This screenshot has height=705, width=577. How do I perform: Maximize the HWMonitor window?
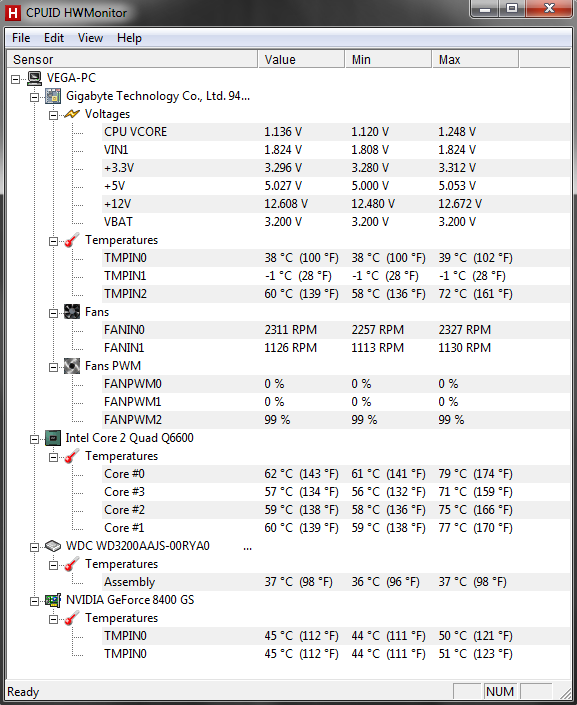pyautogui.click(x=512, y=9)
